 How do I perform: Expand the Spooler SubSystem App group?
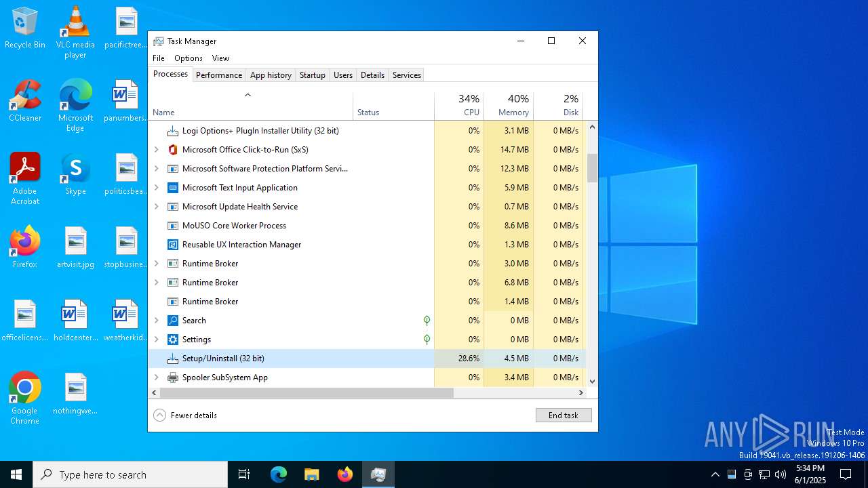(x=157, y=378)
